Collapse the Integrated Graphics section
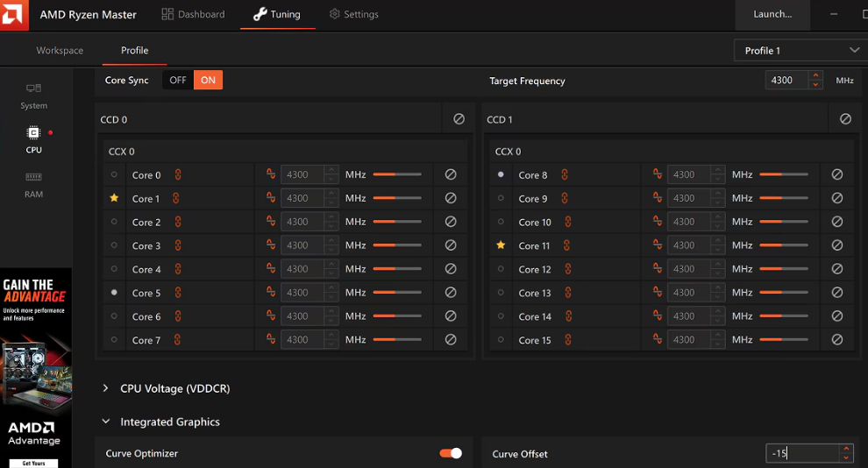Image resolution: width=868 pixels, height=468 pixels. tap(106, 422)
